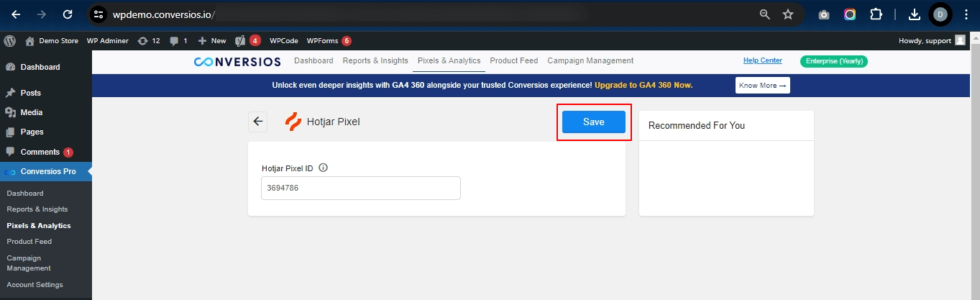Open WPCode in admin bar
980x300 pixels.
coord(284,41)
